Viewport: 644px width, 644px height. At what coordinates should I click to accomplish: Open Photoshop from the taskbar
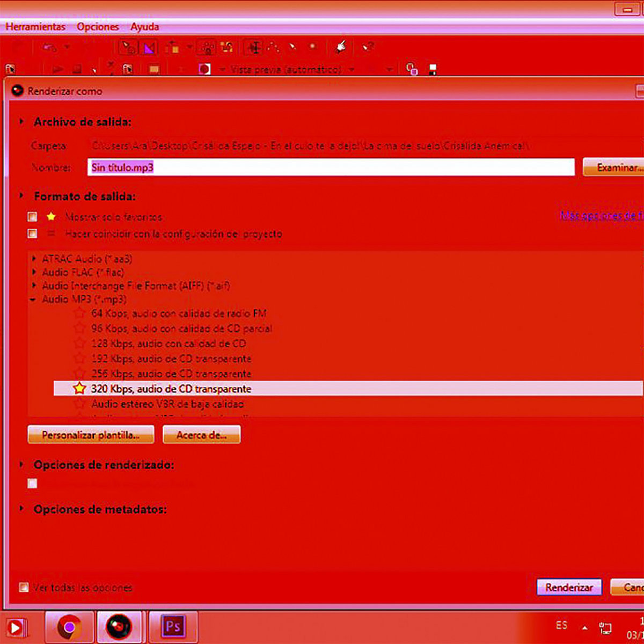(173, 626)
